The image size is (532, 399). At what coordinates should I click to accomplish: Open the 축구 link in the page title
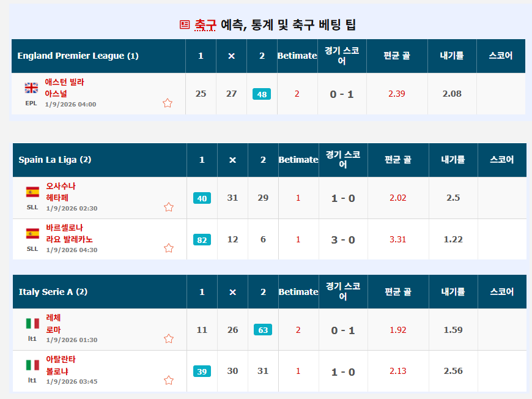tap(205, 25)
